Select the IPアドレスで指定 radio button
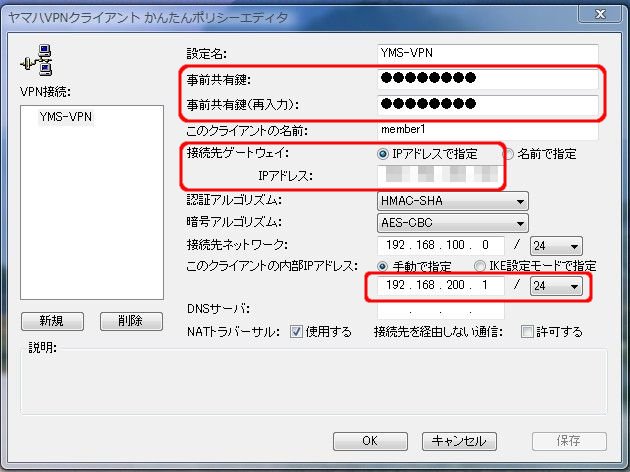Screen dimensions: 630x472 (x=383, y=155)
